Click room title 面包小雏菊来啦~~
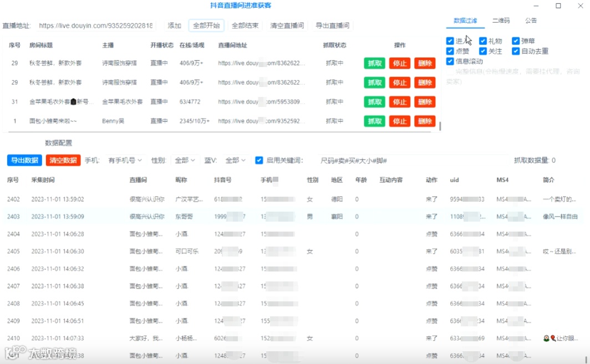The height and width of the screenshot is (364, 590). (53, 121)
